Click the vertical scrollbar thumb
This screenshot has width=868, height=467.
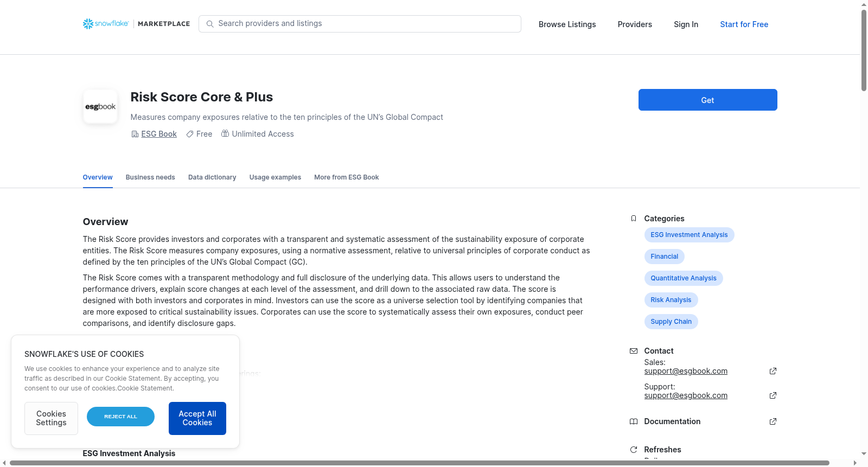coord(864,50)
